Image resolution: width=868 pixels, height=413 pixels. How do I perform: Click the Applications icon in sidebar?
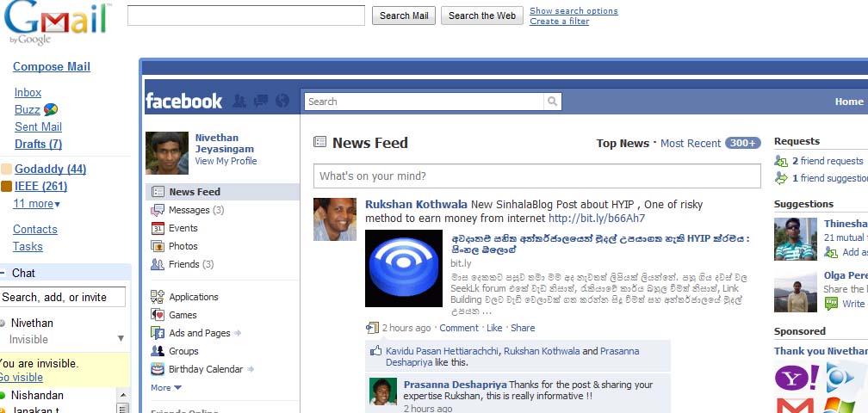(158, 297)
